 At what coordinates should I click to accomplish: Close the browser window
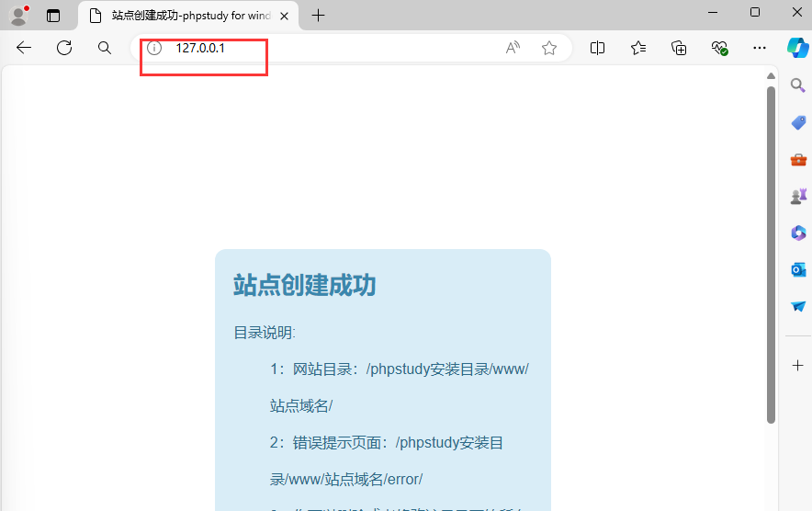coord(797,12)
